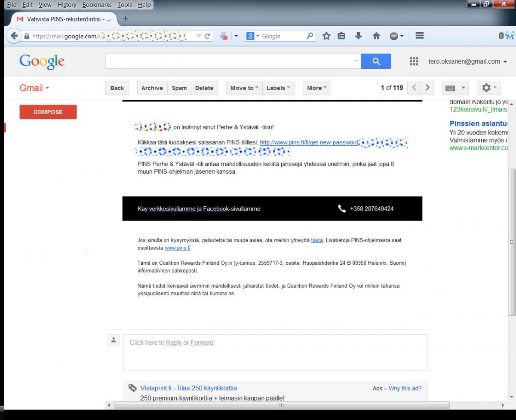Open the account menu for tero.oksanen@gmail.com
Screen dimensions: 516x420
468,61
